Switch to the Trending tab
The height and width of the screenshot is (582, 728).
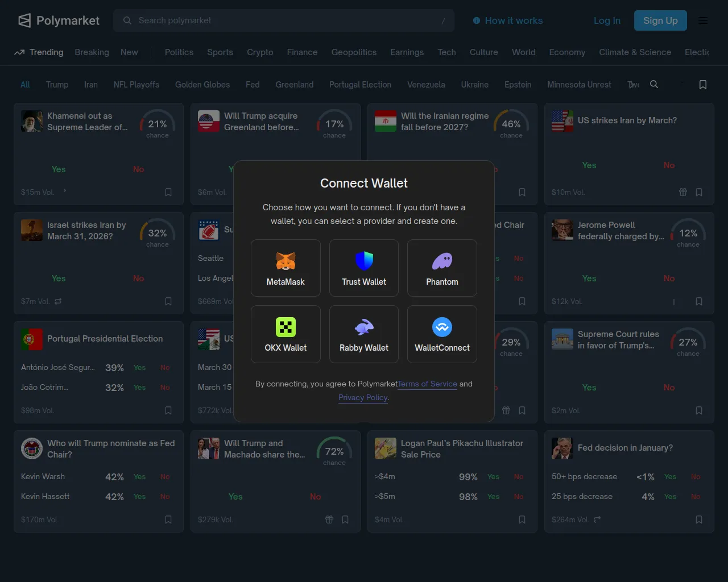click(39, 52)
